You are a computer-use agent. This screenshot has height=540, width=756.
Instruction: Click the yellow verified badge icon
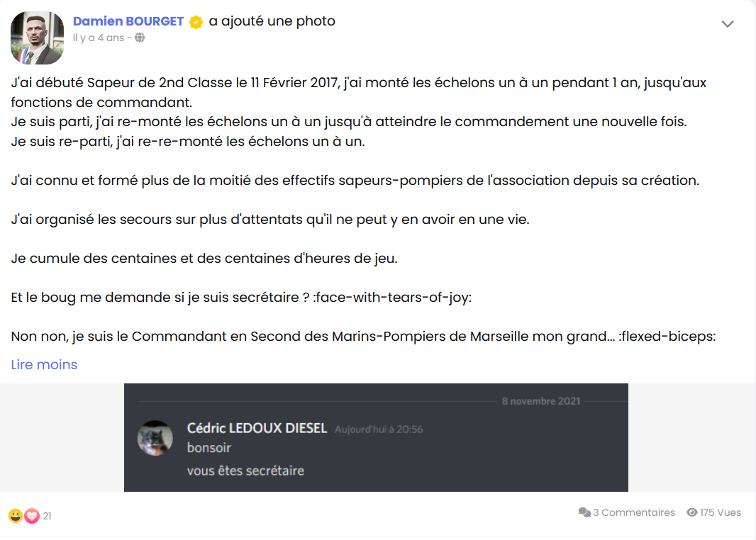[x=196, y=22]
